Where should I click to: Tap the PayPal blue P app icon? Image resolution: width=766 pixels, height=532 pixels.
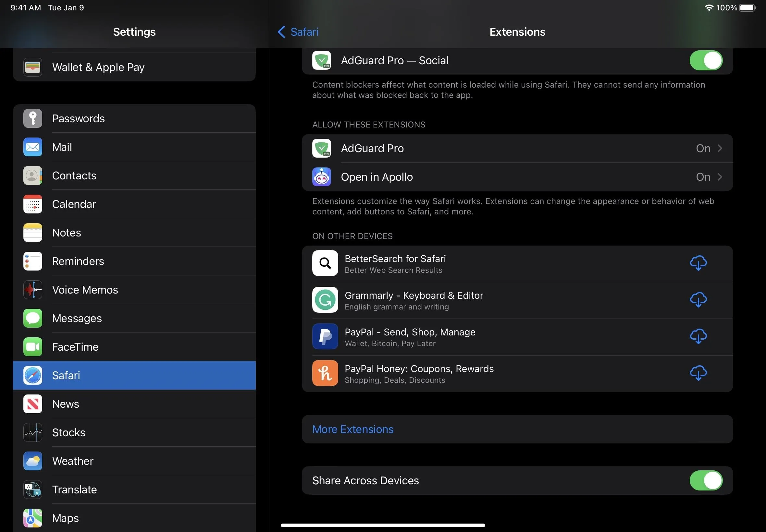tap(325, 337)
